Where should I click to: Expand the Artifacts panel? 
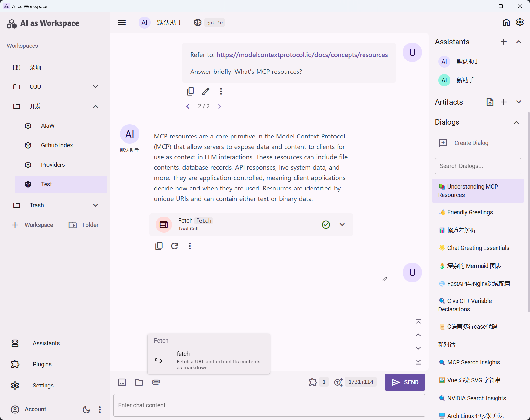point(519,102)
